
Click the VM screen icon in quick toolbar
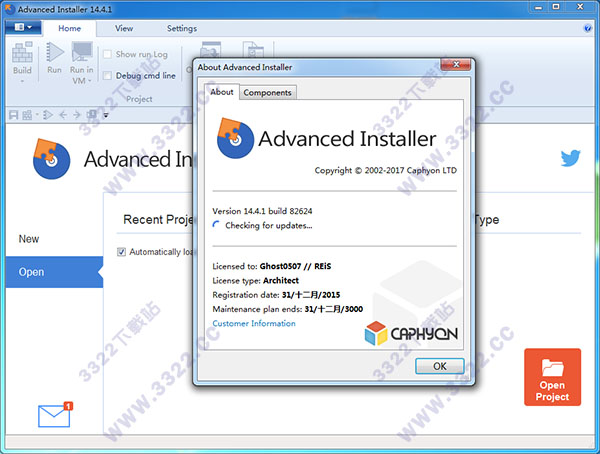coord(91,114)
